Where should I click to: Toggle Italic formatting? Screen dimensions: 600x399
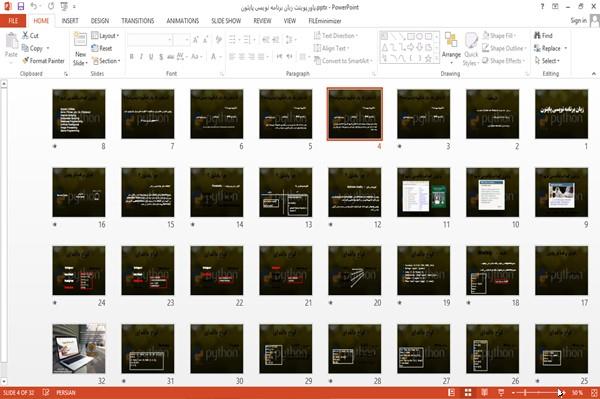click(x=141, y=57)
